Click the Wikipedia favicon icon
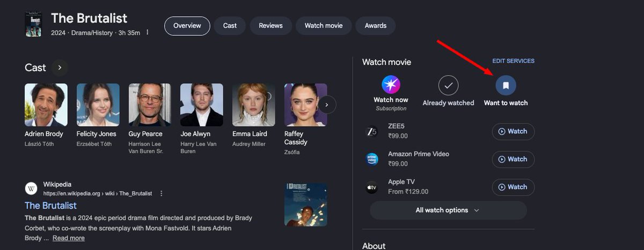 (31, 189)
